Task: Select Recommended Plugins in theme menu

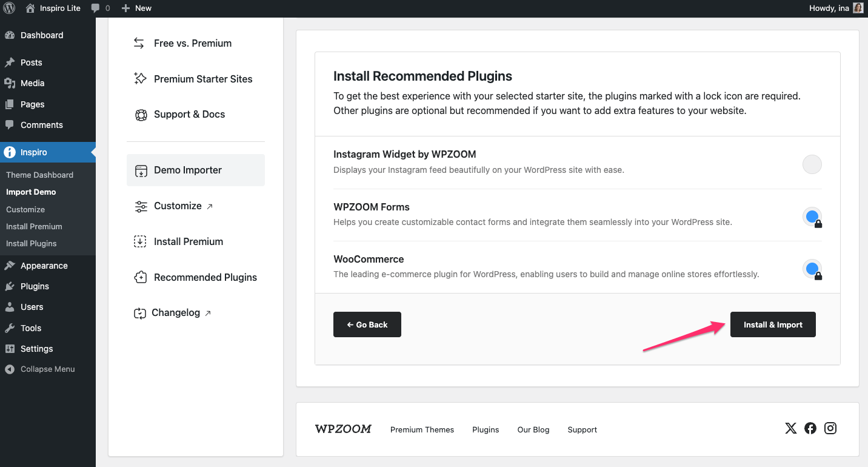Action: 205,277
